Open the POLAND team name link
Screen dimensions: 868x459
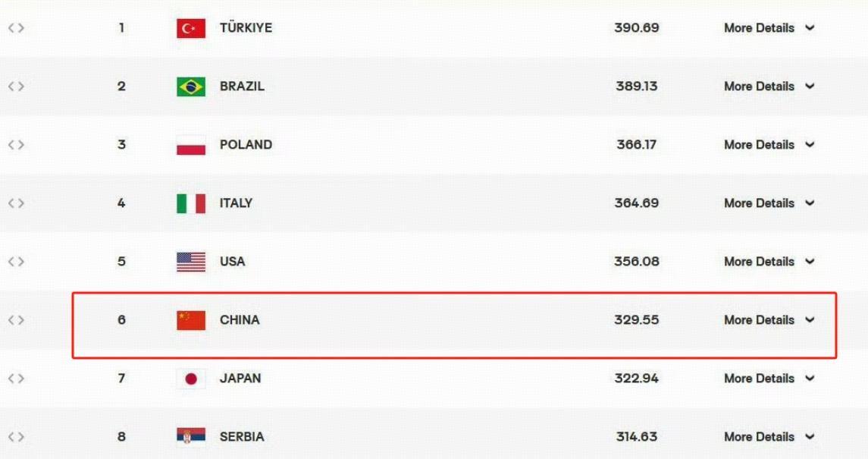246,145
